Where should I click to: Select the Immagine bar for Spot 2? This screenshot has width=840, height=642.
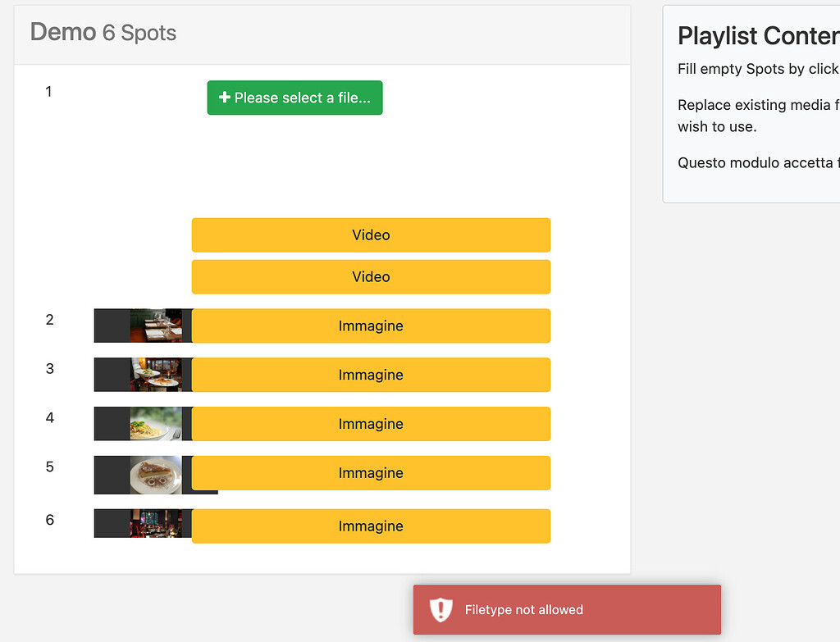pos(371,326)
